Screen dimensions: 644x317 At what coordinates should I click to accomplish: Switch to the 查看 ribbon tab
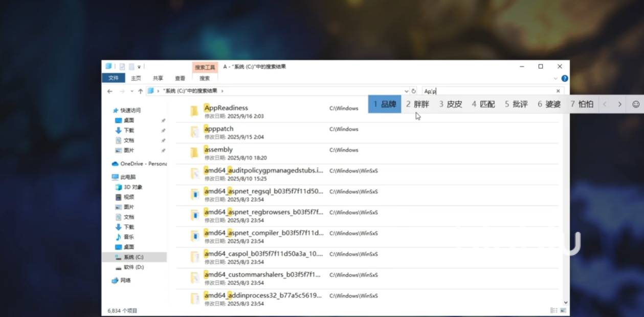[x=180, y=78]
